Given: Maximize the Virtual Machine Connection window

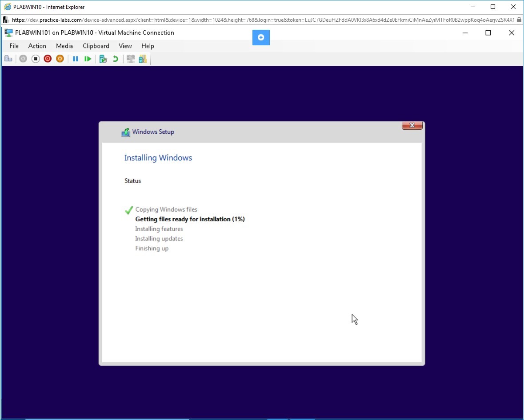Looking at the screenshot, I should click(488, 33).
